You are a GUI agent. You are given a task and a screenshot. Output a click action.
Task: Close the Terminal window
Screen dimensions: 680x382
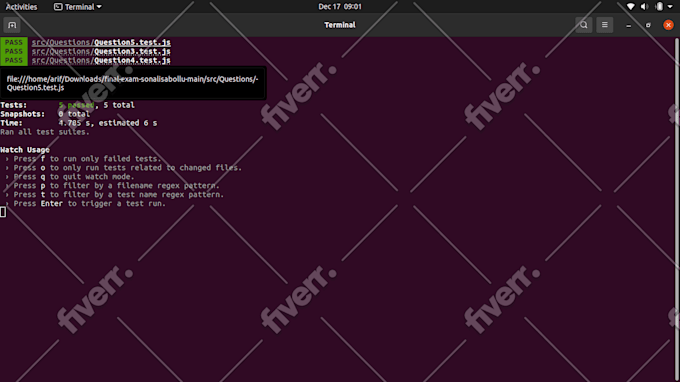pyautogui.click(x=668, y=25)
